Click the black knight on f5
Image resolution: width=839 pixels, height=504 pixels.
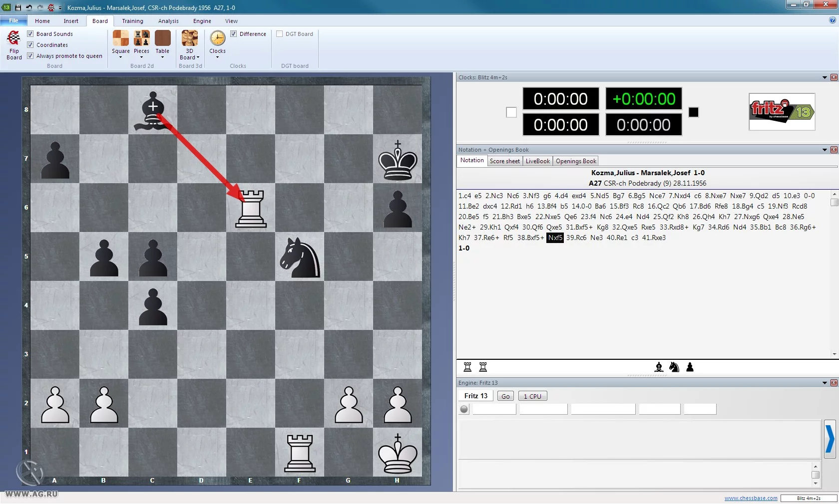[300, 257]
